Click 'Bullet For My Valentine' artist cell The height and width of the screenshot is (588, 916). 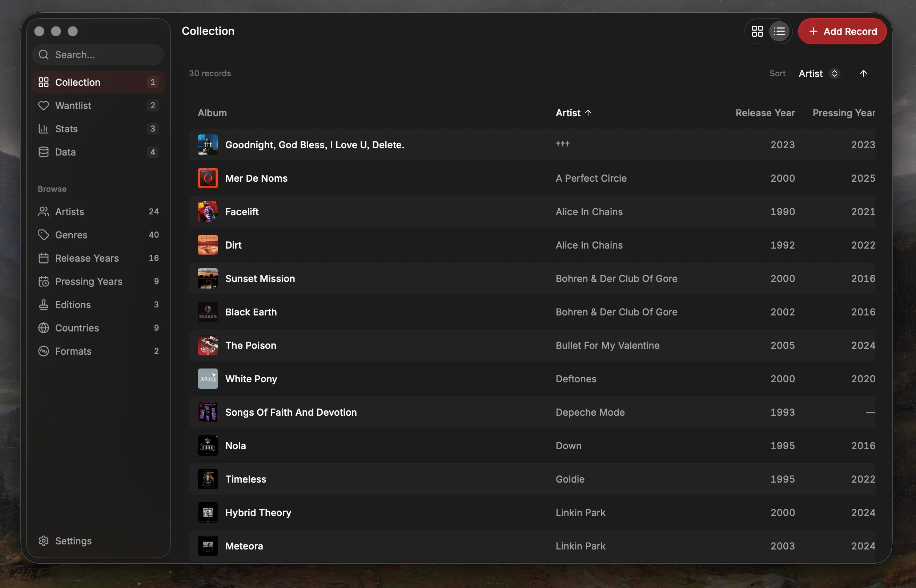point(607,346)
